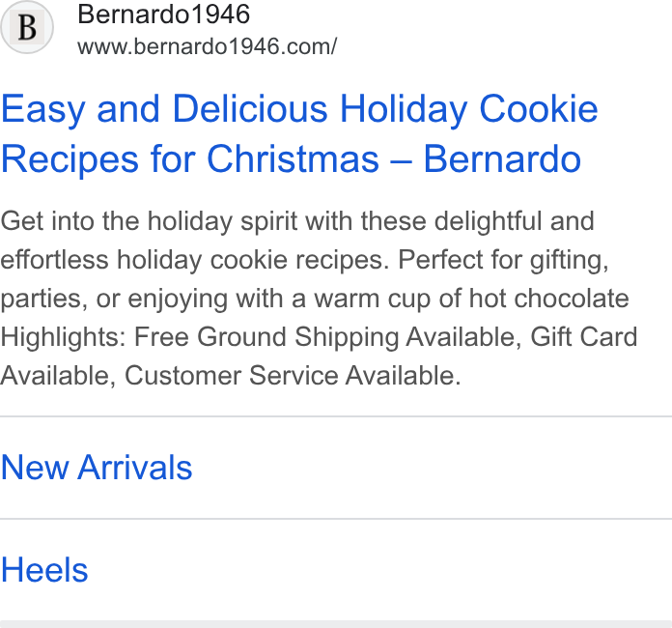672x628 pixels.
Task: Click the word 'Cookie' in the headline
Action: (x=539, y=109)
